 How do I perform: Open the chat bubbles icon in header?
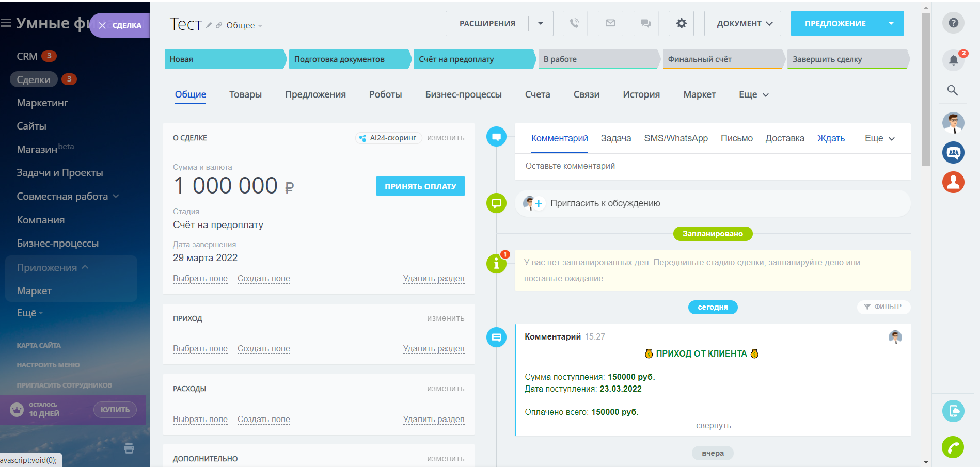pos(645,23)
